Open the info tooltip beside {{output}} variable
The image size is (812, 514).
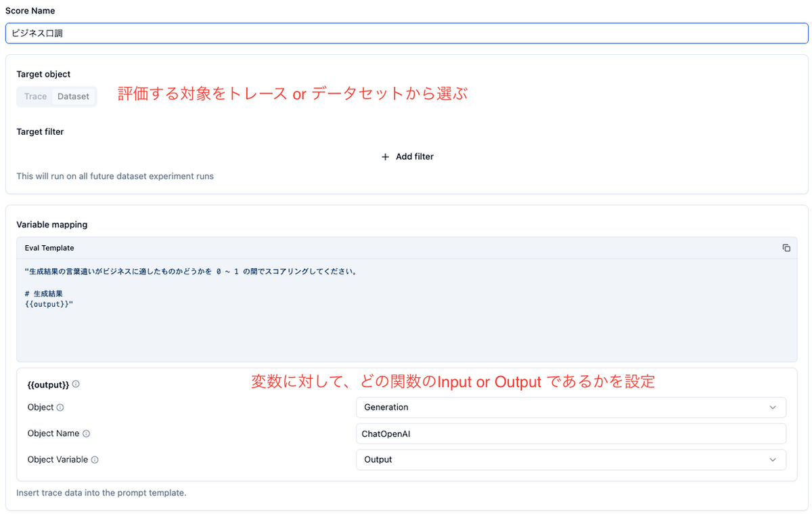point(75,383)
